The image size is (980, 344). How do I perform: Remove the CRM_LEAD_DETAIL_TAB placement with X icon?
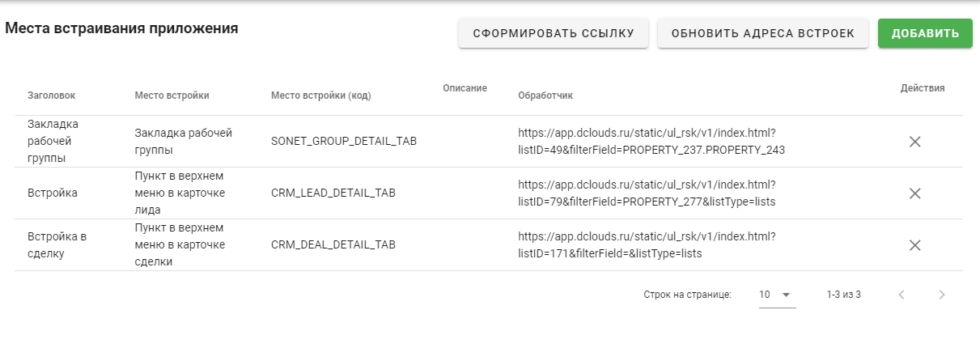[915, 193]
